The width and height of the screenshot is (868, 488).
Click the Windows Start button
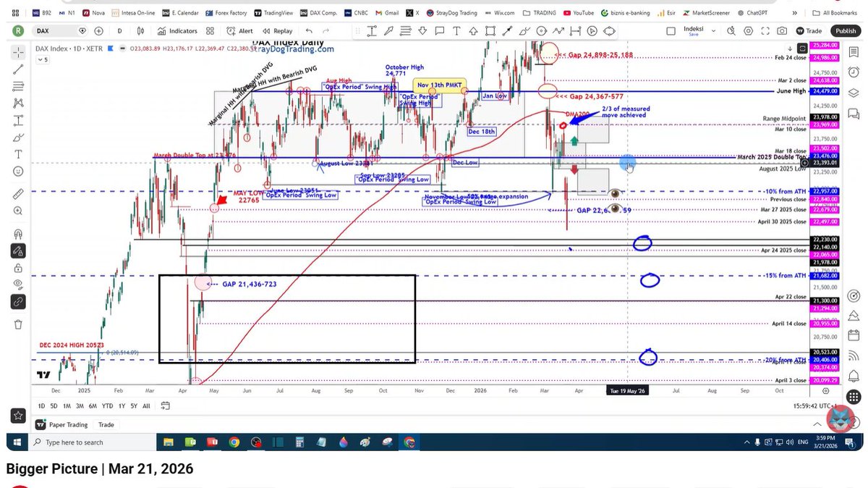click(x=16, y=442)
